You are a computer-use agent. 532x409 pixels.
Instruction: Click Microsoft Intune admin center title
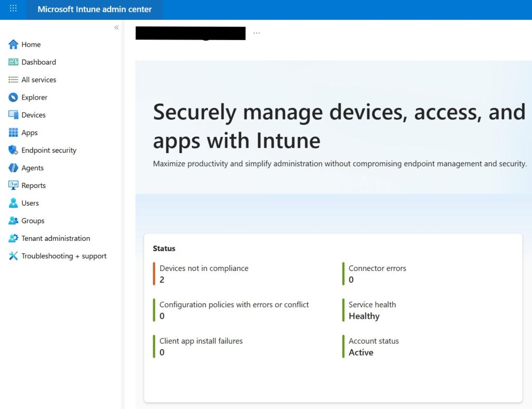[x=95, y=9]
